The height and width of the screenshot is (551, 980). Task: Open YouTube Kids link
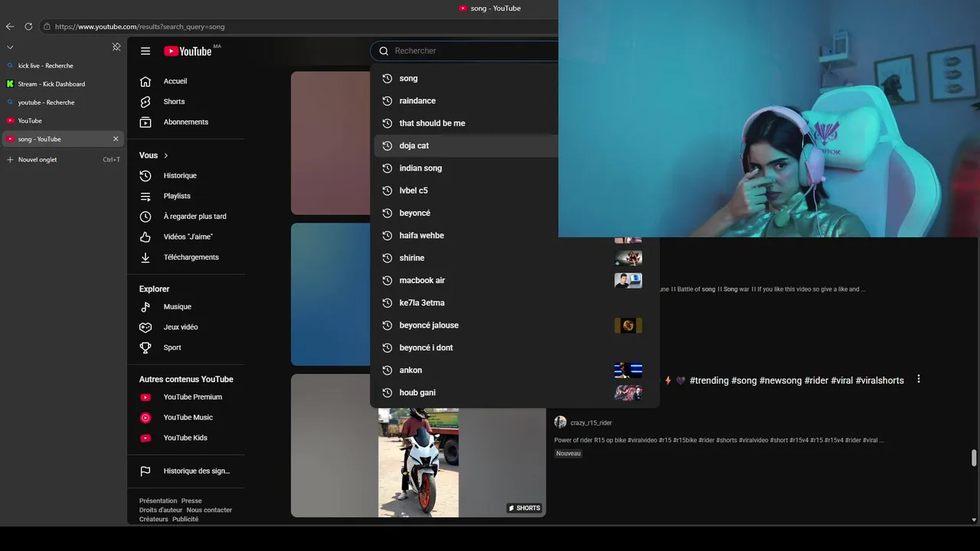point(186,438)
